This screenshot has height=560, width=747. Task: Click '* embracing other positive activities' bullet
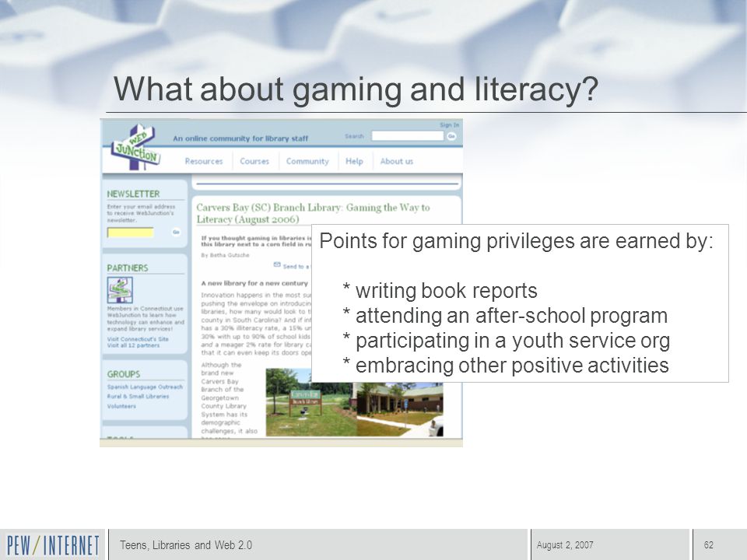(x=506, y=366)
